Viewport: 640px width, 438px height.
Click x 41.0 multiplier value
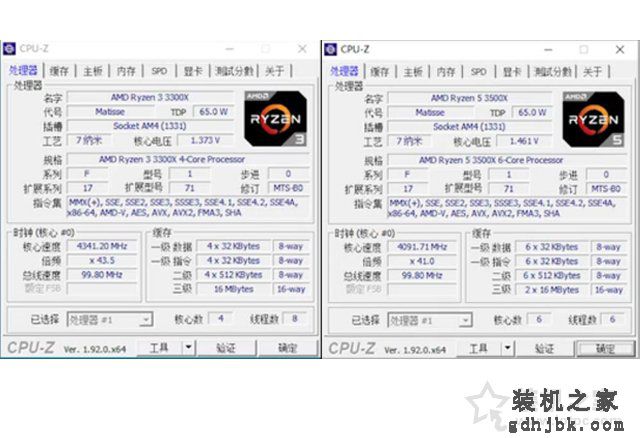pyautogui.click(x=422, y=261)
